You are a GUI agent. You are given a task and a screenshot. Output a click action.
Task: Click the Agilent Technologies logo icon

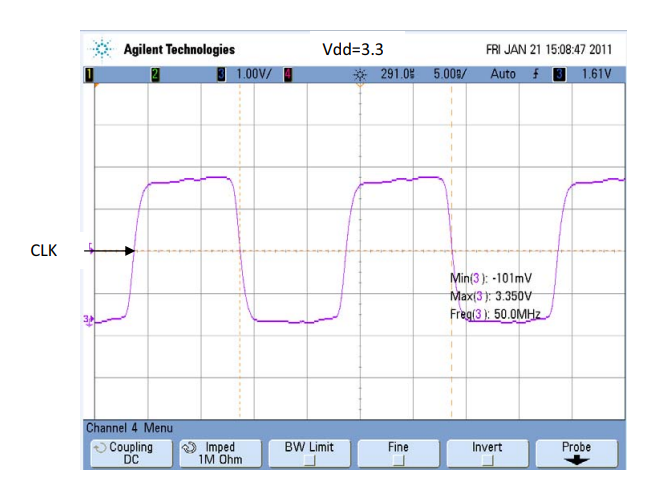(102, 49)
